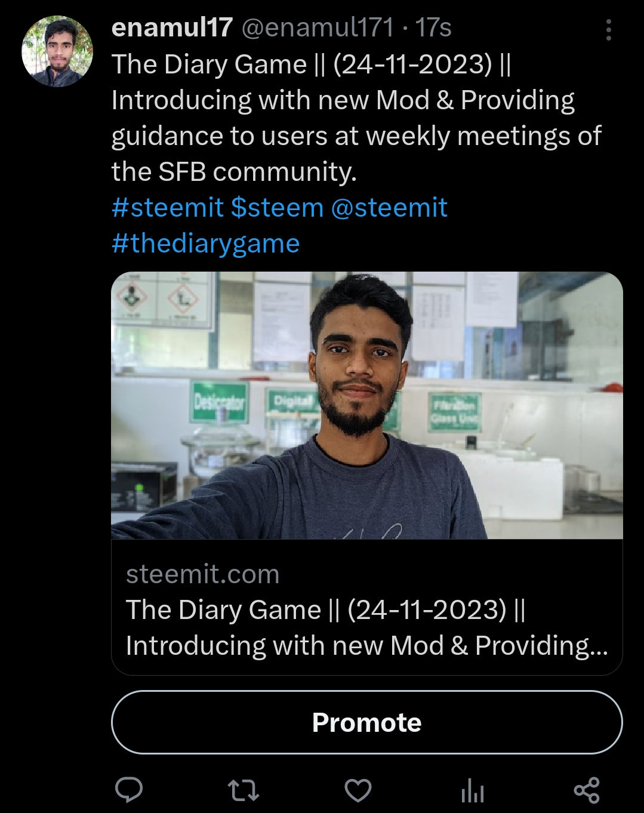Open the three-dot more options menu
Screen dimensions: 644x813
coord(609,30)
